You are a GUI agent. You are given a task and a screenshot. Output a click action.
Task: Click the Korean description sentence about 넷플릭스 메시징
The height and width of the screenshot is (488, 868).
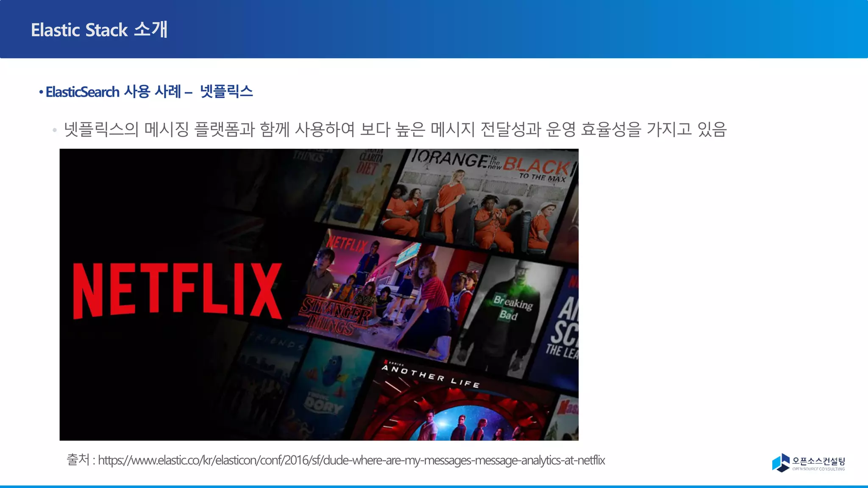(395, 129)
